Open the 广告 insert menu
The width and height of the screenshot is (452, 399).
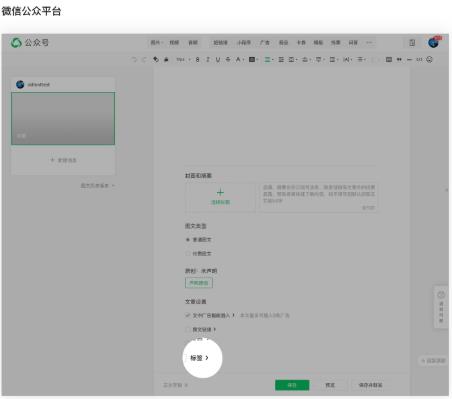(265, 43)
